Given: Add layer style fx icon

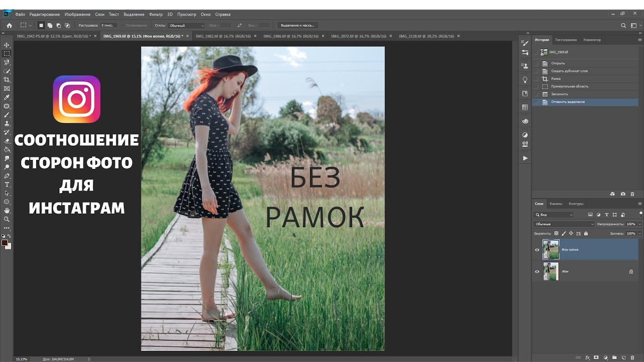Looking at the screenshot, I should click(x=587, y=357).
